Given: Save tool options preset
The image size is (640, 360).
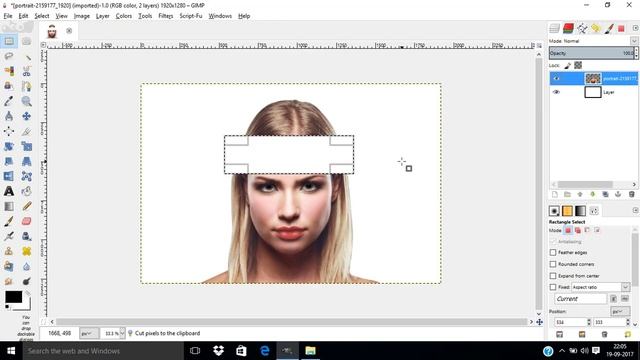Looking at the screenshot, I should tap(559, 334).
